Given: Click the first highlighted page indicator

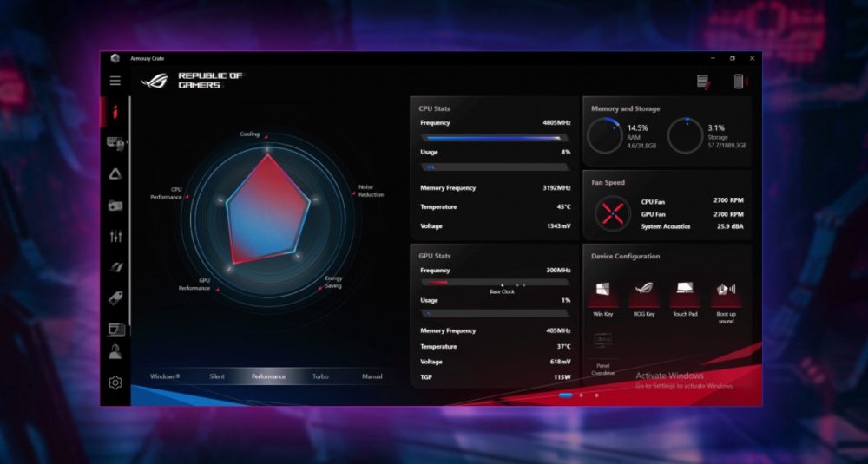Looking at the screenshot, I should pyautogui.click(x=566, y=395).
